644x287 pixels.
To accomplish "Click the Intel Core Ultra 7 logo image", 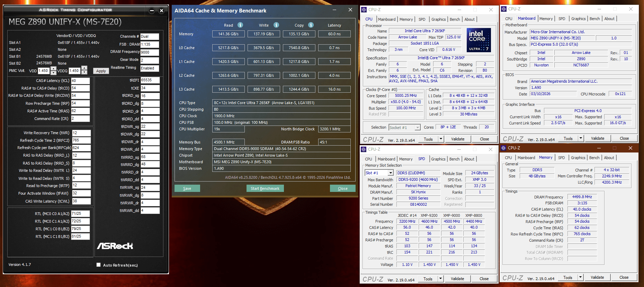I will [479, 40].
